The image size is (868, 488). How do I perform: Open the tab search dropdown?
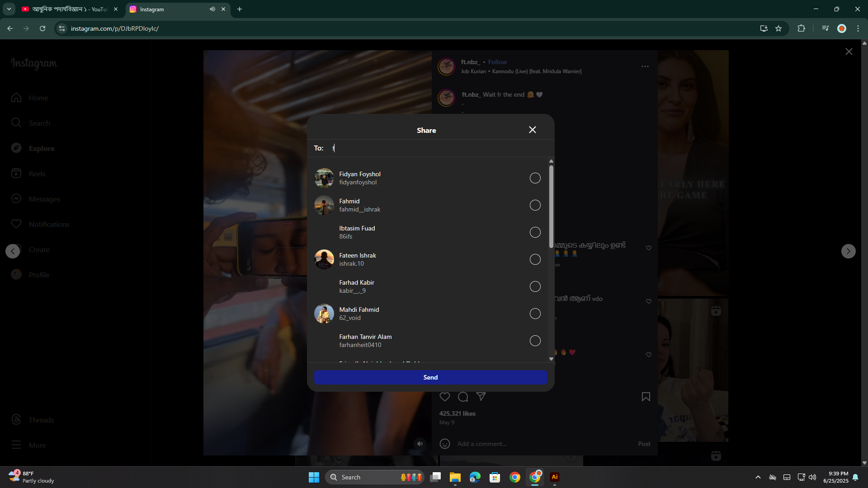click(x=9, y=9)
